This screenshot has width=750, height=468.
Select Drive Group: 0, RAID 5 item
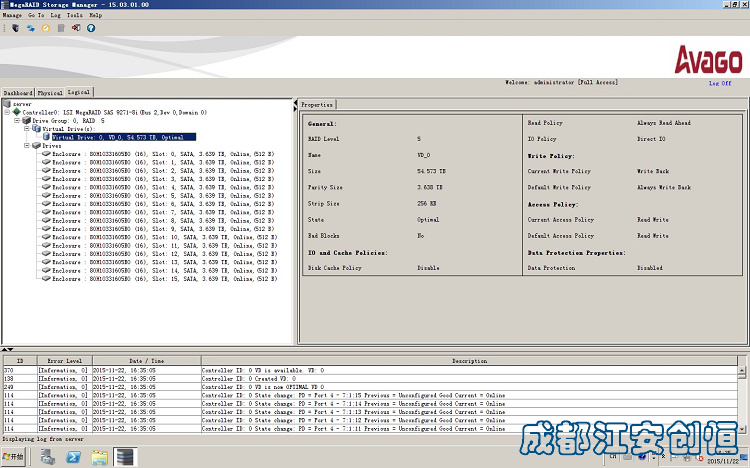click(68, 121)
